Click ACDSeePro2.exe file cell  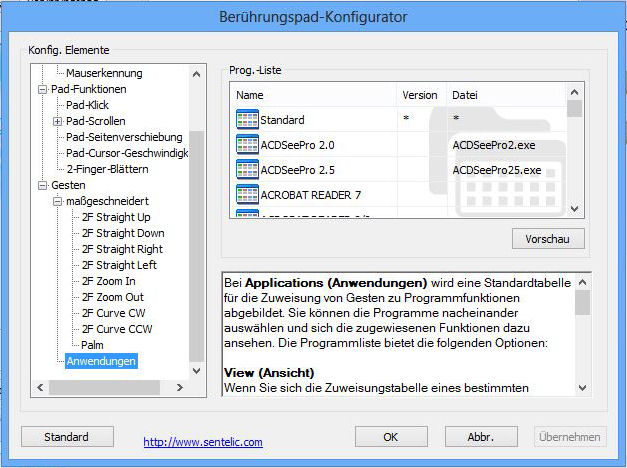coord(494,145)
